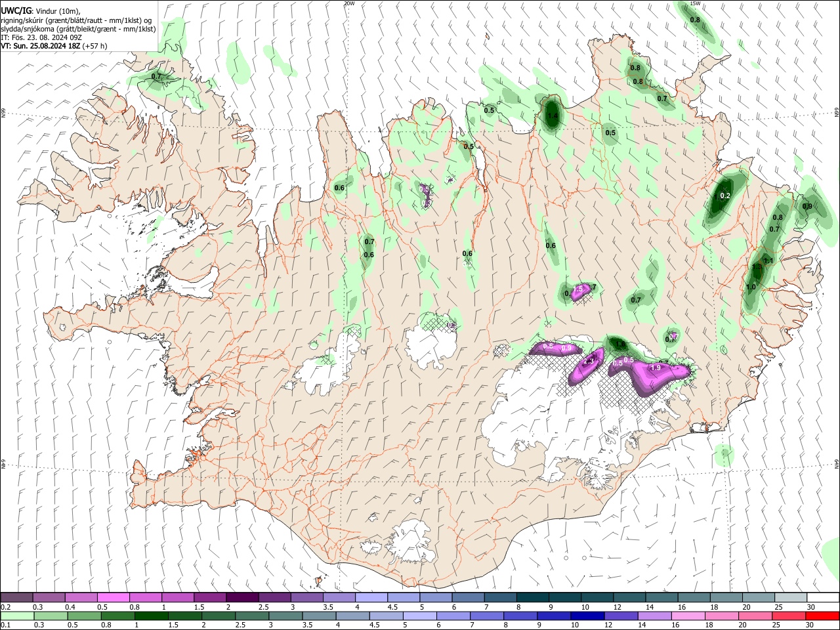Click the 2.3 value on the pink snow area
The height and width of the screenshot is (630, 840).
pos(589,361)
